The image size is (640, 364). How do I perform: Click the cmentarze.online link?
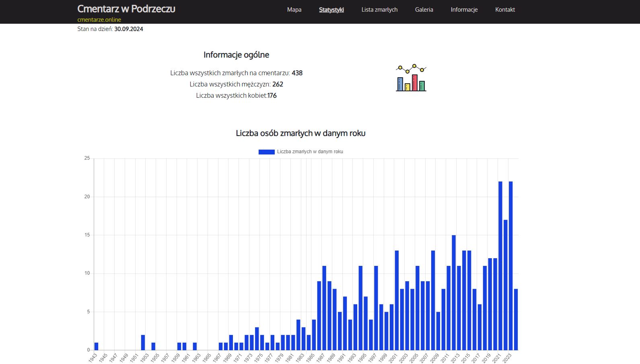coord(99,20)
